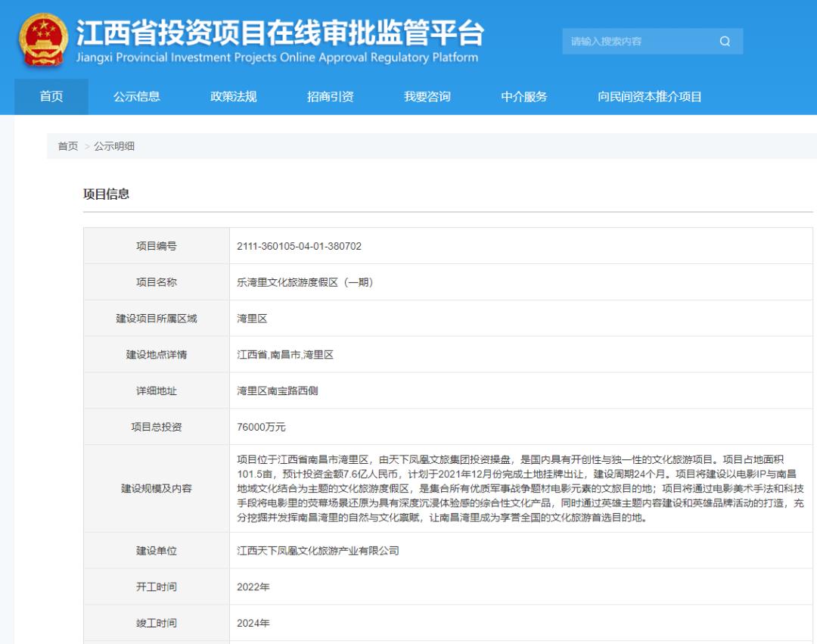817x644 pixels.
Task: Go to the 招商引资 section
Action: (x=331, y=97)
